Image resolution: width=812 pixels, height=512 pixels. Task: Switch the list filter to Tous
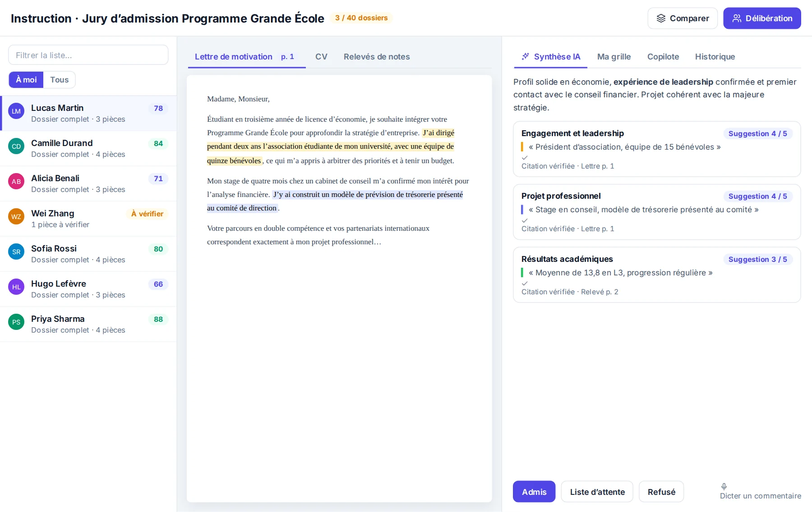60,80
